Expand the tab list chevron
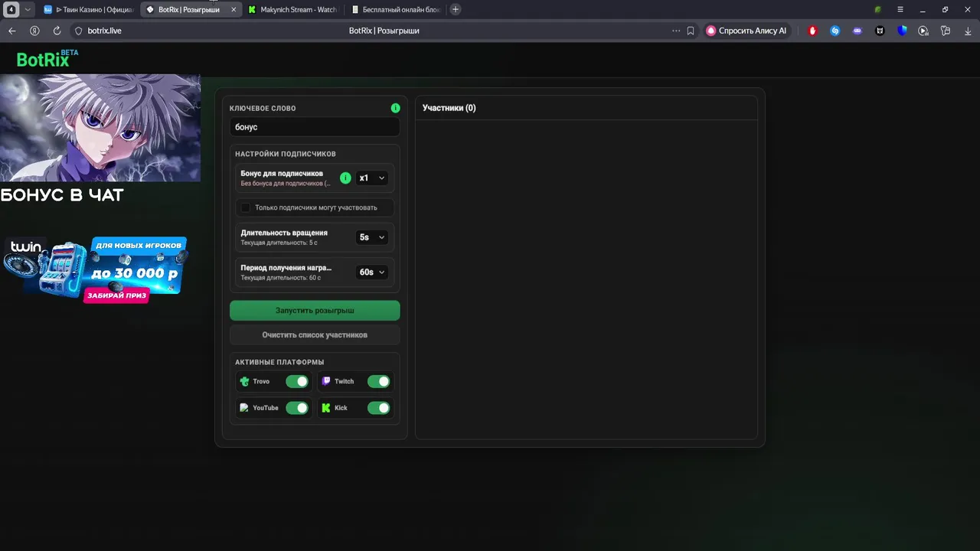 coord(28,9)
